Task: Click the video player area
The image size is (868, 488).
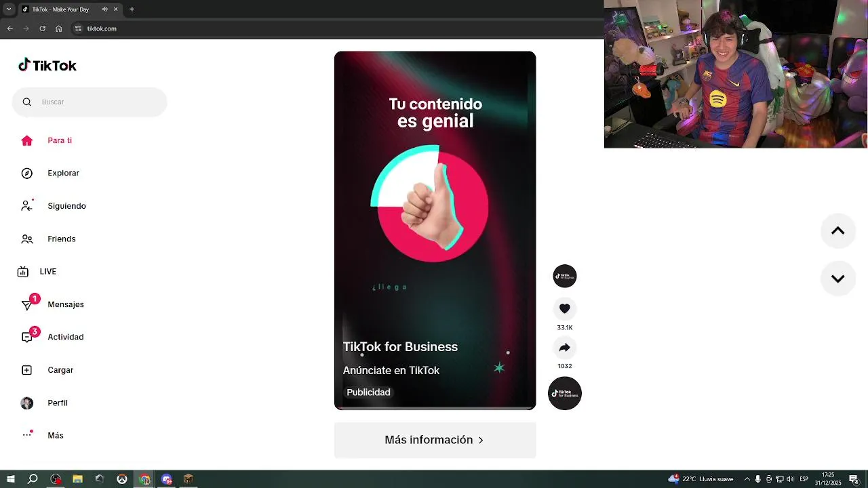Action: coord(435,230)
